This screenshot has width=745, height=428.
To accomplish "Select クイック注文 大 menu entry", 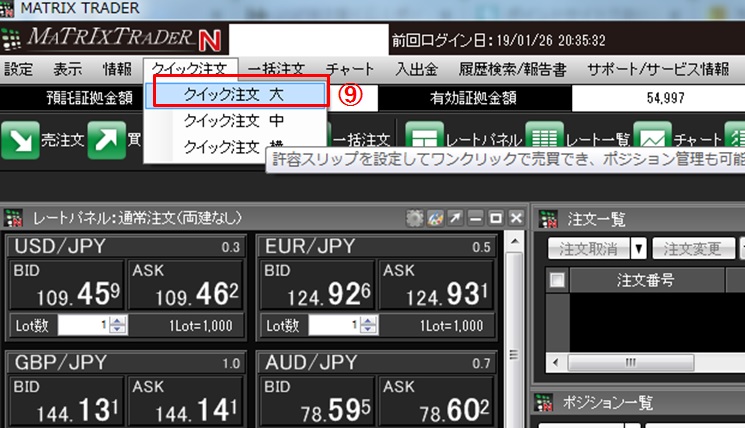I will point(236,95).
